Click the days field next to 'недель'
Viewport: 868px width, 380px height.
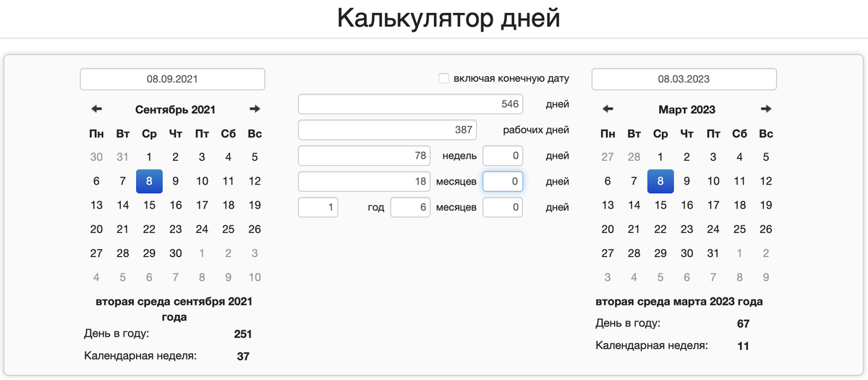click(503, 156)
